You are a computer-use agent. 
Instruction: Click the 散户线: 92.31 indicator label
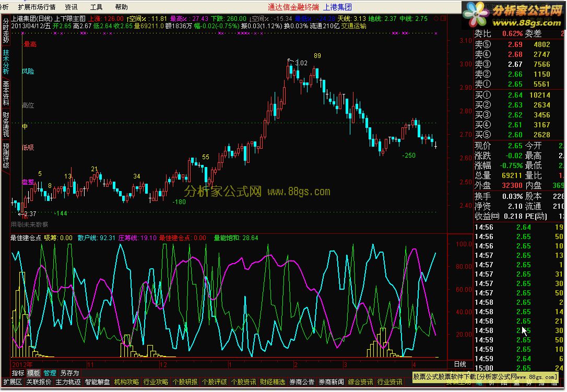click(x=96, y=238)
